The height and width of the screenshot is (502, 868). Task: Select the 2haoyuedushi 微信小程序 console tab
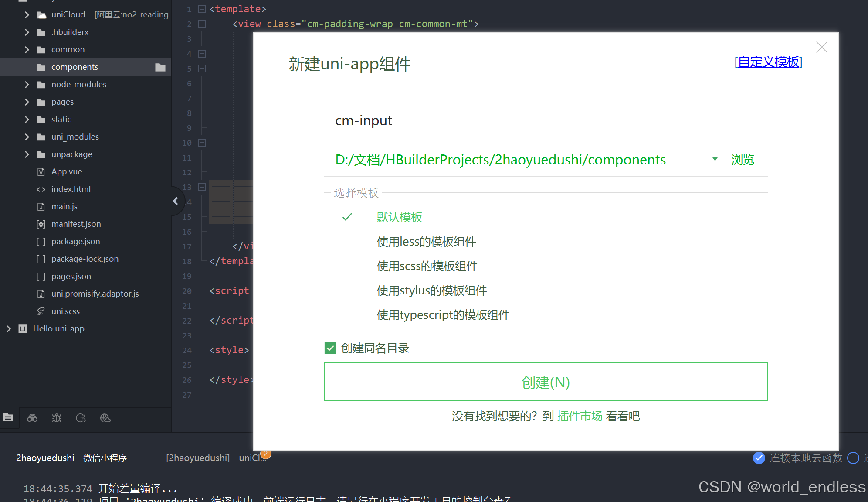(71, 458)
